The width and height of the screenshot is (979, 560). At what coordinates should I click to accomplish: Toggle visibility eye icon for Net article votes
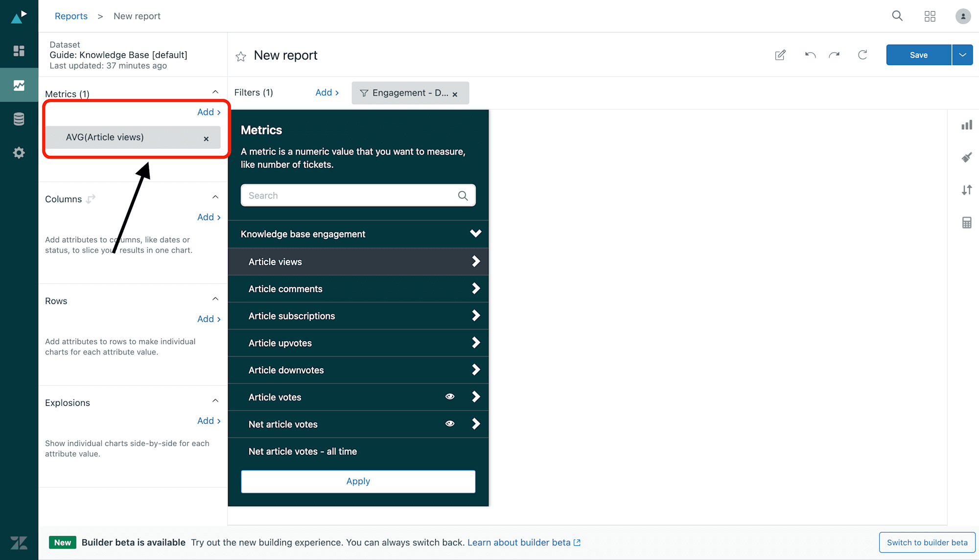point(450,423)
